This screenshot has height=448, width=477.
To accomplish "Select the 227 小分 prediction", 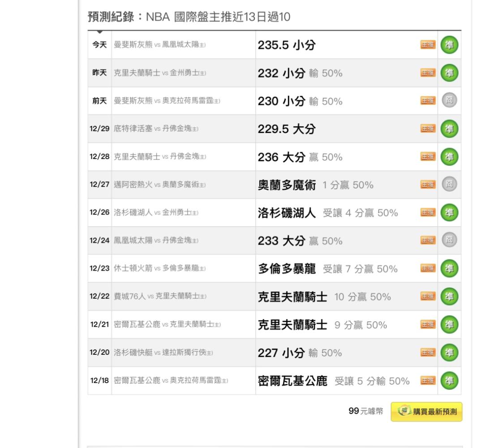I will 300,353.
